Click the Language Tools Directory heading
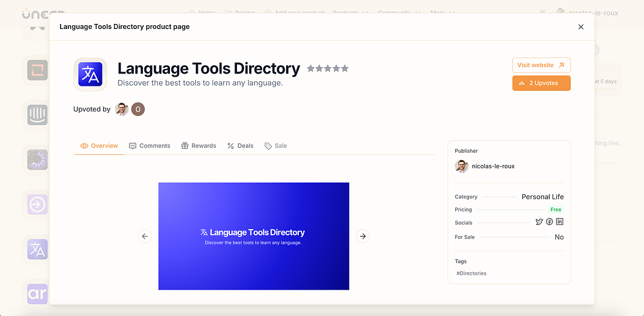This screenshot has width=644, height=316. point(209,68)
